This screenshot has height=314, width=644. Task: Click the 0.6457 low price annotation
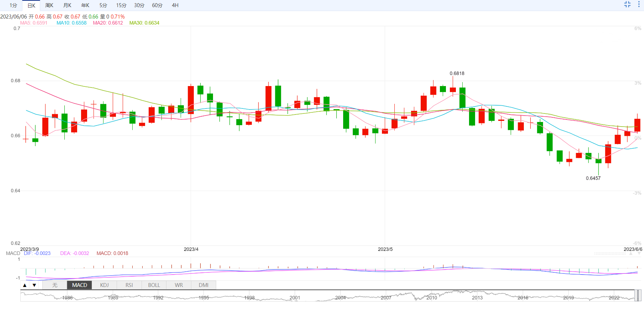point(593,178)
